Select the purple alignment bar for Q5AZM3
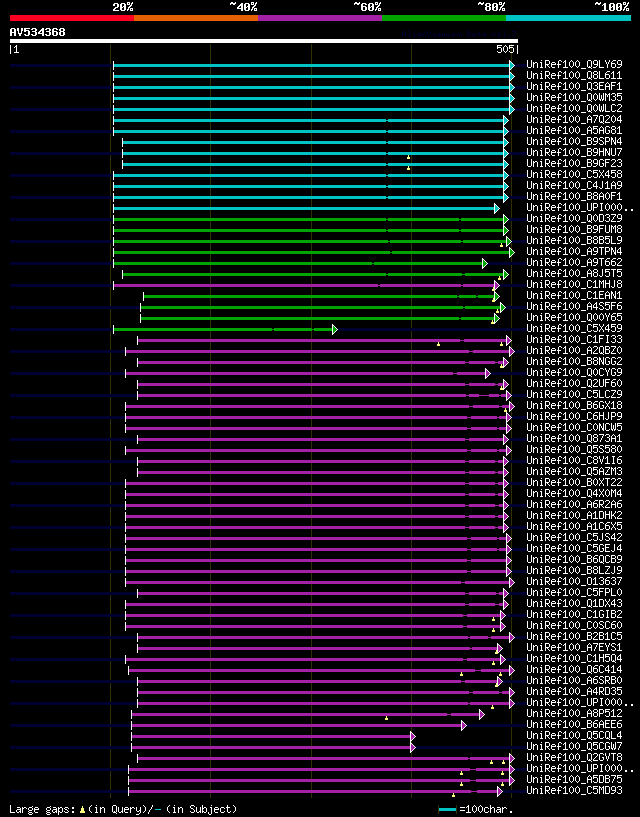Viewport: 640px width, 817px height. tap(321, 473)
